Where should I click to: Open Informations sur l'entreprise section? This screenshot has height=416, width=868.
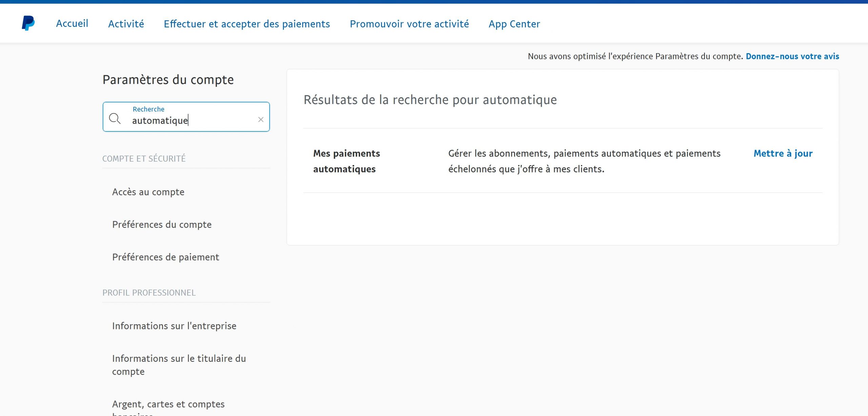[x=174, y=326]
